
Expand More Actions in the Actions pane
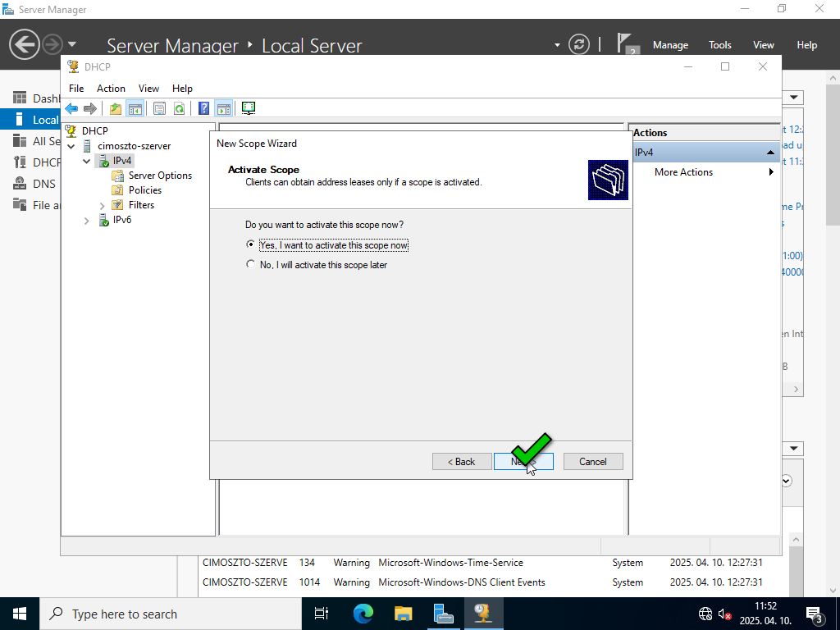tap(683, 172)
